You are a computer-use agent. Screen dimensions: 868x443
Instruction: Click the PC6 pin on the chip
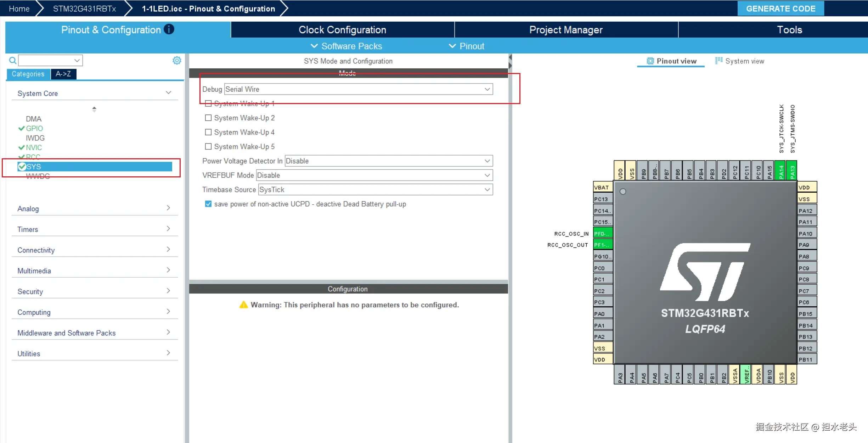pos(807,302)
